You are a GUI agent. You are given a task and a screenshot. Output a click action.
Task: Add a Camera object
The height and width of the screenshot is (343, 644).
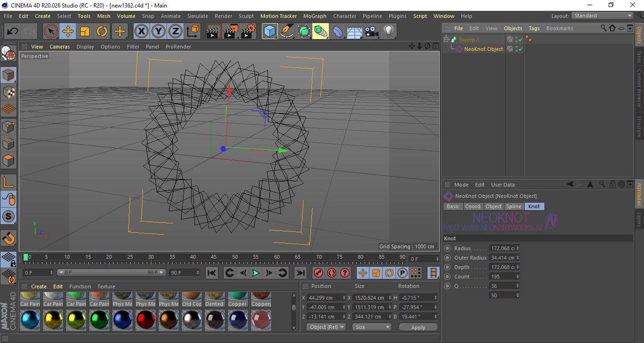click(372, 32)
